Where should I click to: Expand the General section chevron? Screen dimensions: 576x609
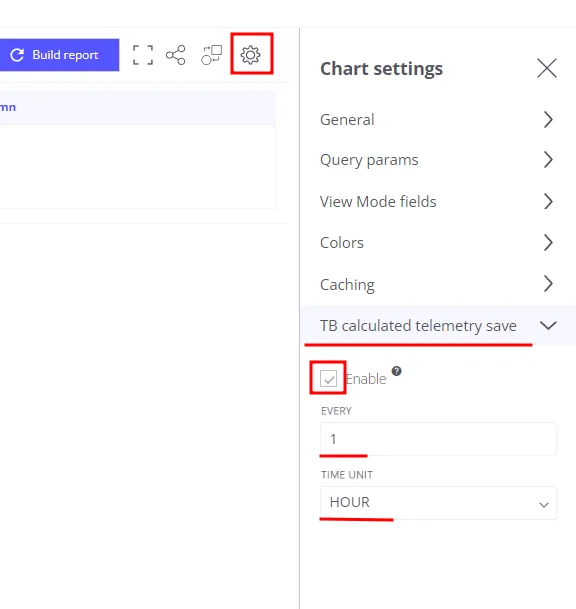pos(548,120)
